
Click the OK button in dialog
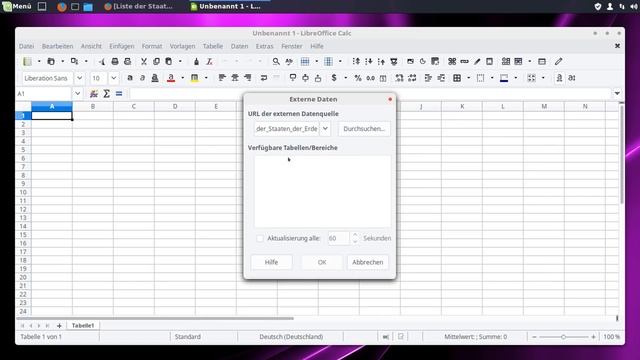coord(322,262)
